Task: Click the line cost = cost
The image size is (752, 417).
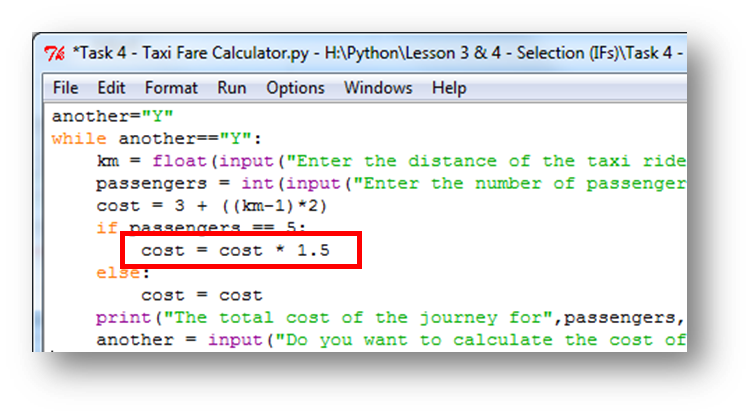Action: (201, 295)
